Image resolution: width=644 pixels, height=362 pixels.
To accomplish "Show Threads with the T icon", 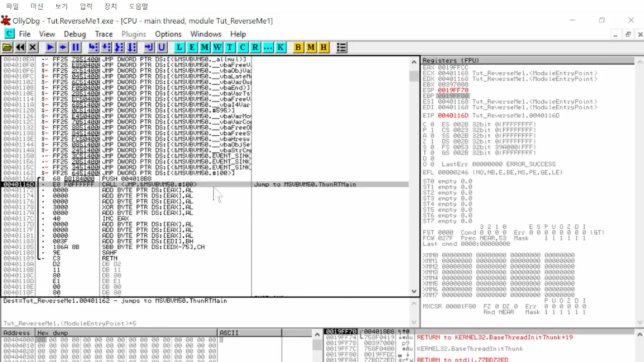I will click(x=230, y=47).
